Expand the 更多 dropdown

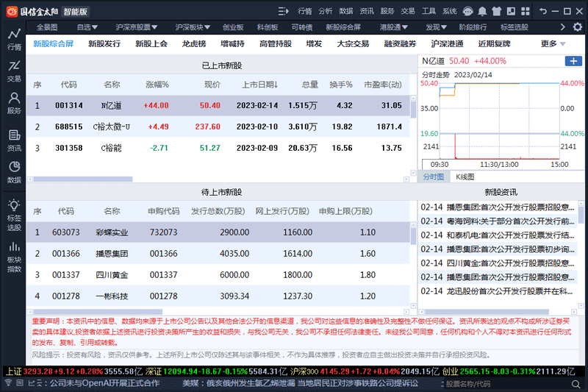tap(553, 44)
